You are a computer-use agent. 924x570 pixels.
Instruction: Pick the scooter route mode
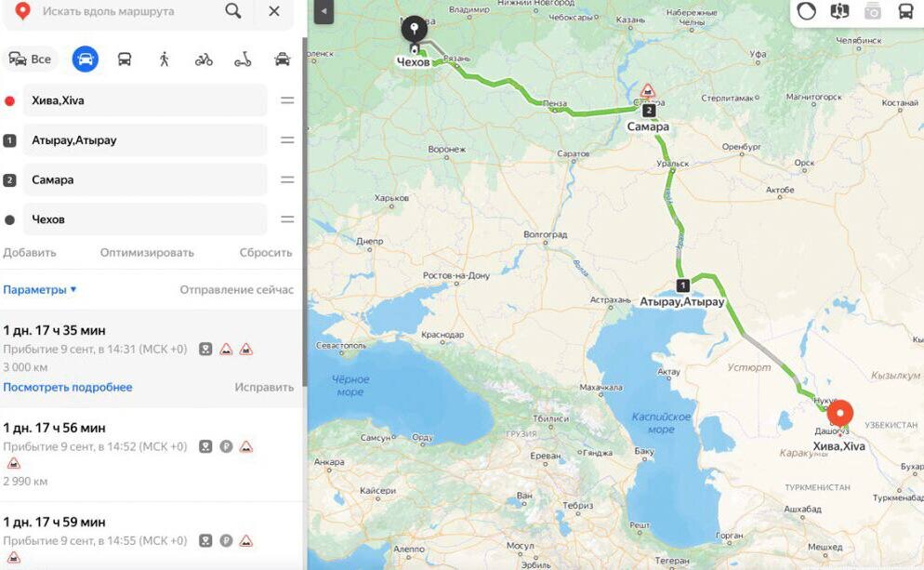[x=243, y=59]
